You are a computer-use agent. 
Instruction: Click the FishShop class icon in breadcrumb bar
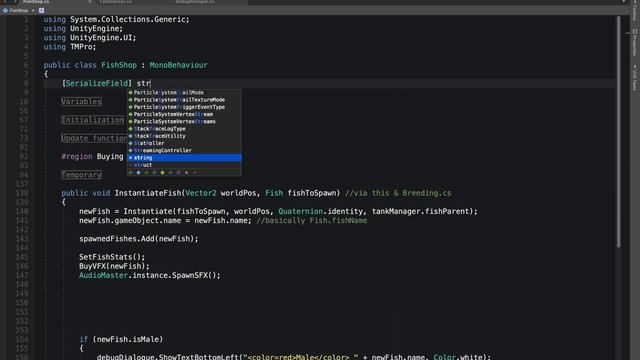pyautogui.click(x=5, y=11)
